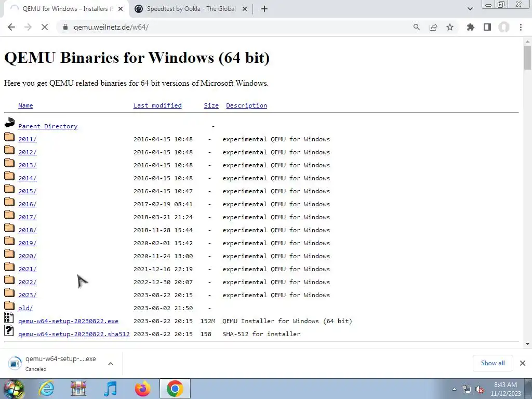The width and height of the screenshot is (532, 399).
Task: Open the Chrome profile avatar
Action: click(504, 27)
